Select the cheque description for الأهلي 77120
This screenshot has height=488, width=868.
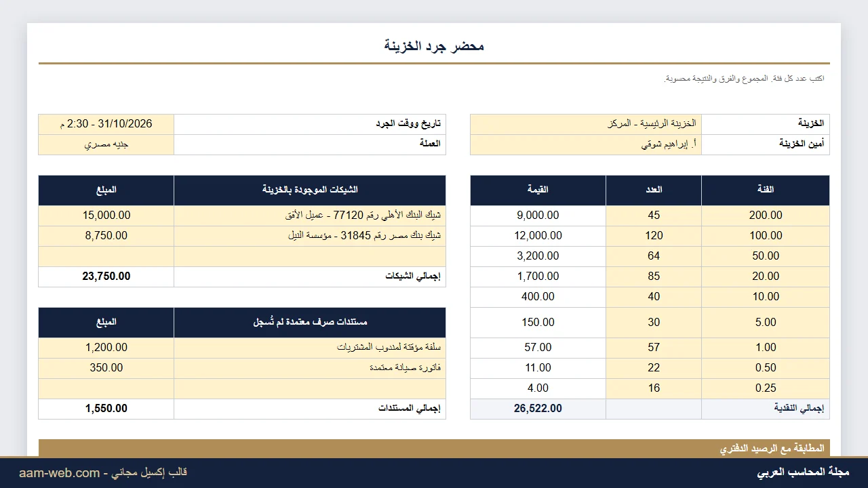tap(310, 216)
